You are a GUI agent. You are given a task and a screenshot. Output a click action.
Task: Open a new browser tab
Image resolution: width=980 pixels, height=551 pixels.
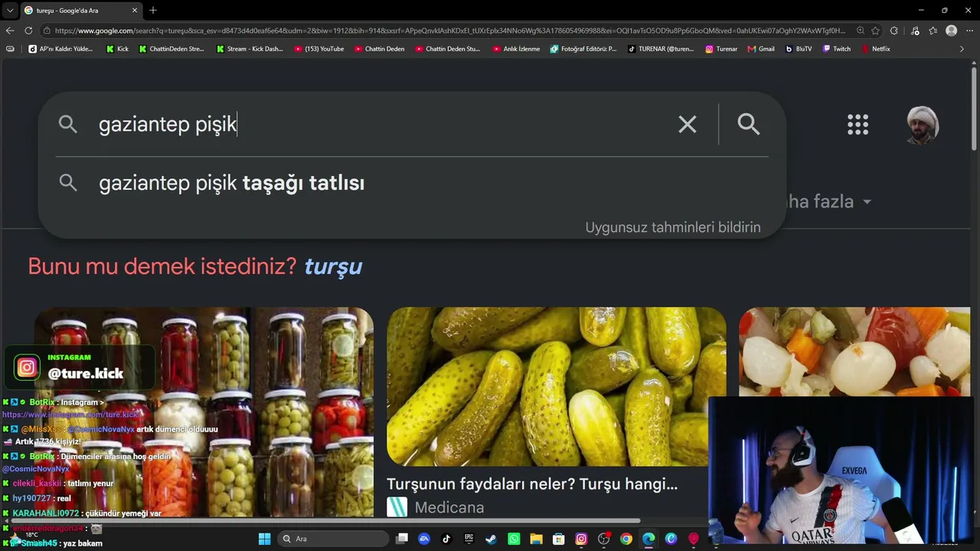click(x=153, y=10)
